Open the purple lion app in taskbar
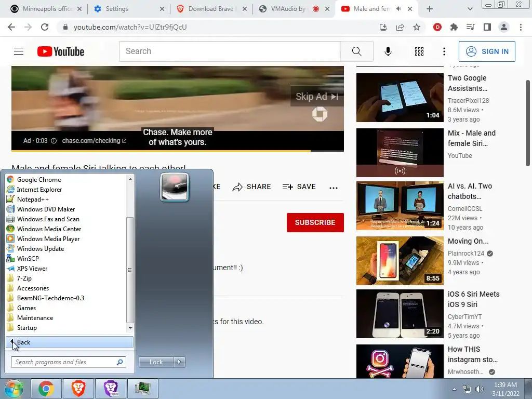 pos(111,389)
